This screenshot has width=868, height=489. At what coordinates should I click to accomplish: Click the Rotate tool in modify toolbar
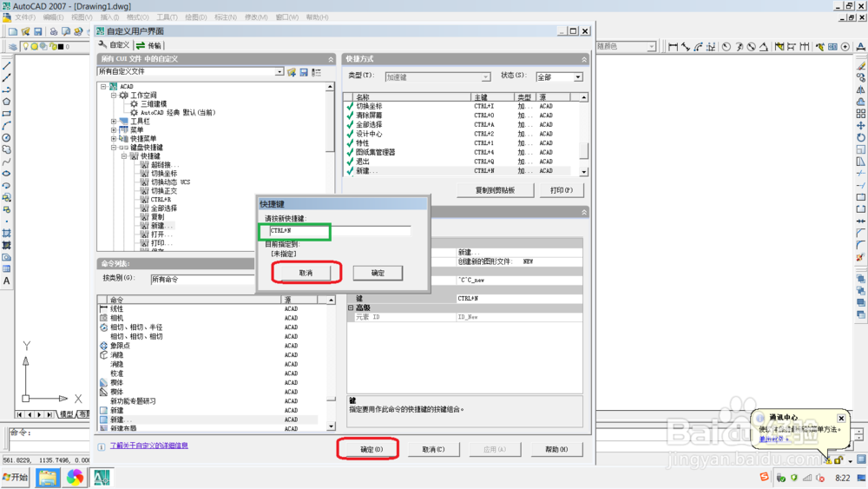pyautogui.click(x=861, y=138)
